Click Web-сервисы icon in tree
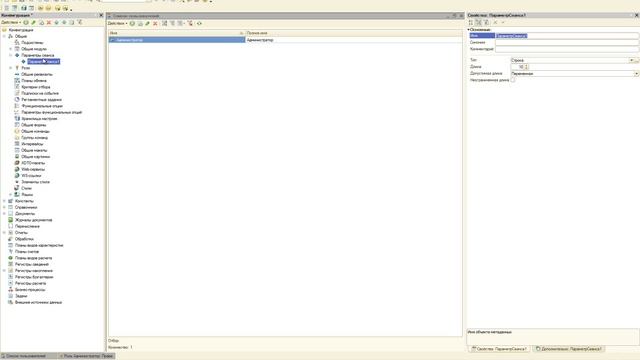The height and width of the screenshot is (360, 640). pos(17,169)
